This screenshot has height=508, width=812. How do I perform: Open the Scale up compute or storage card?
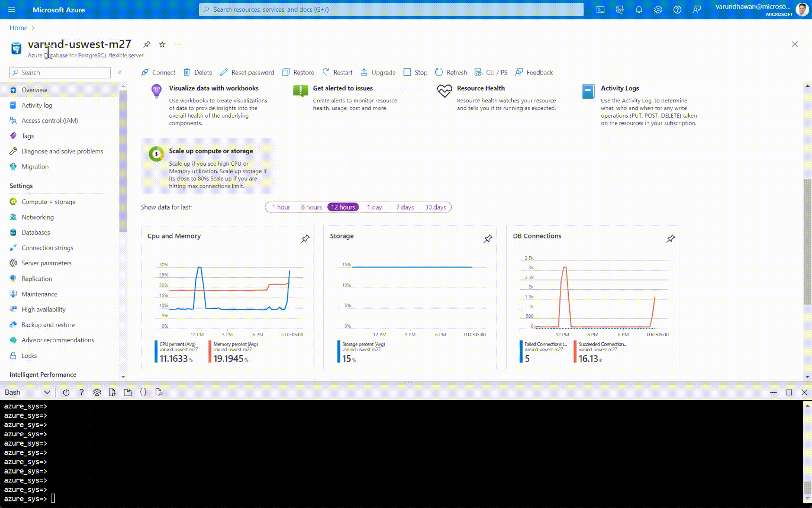coord(209,166)
